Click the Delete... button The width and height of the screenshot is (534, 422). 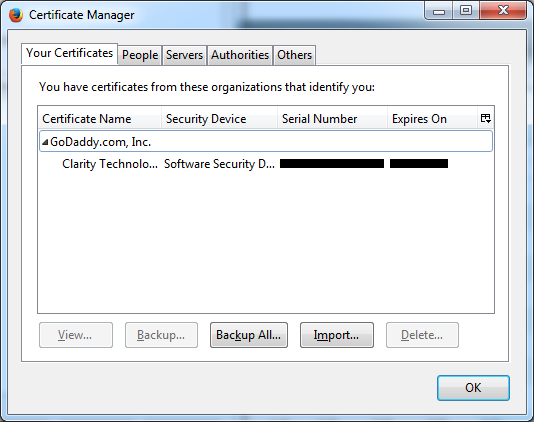(422, 335)
